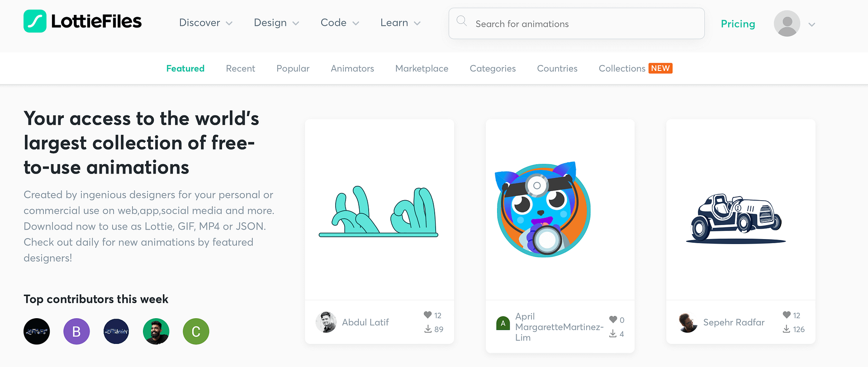Open Abdul Latif's profile picture on his card
This screenshot has height=367, width=868.
(x=326, y=322)
